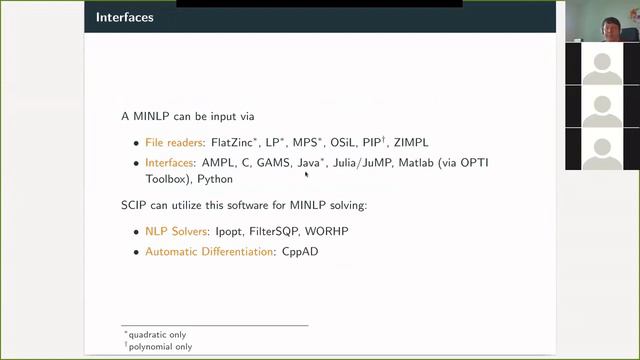Click the 'File readers' orange heading
Image resolution: width=640 pixels, height=360 pixels.
(174, 142)
